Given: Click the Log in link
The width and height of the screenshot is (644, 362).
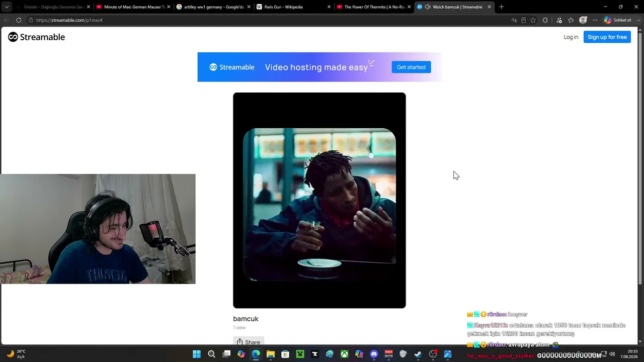Looking at the screenshot, I should pyautogui.click(x=571, y=37).
